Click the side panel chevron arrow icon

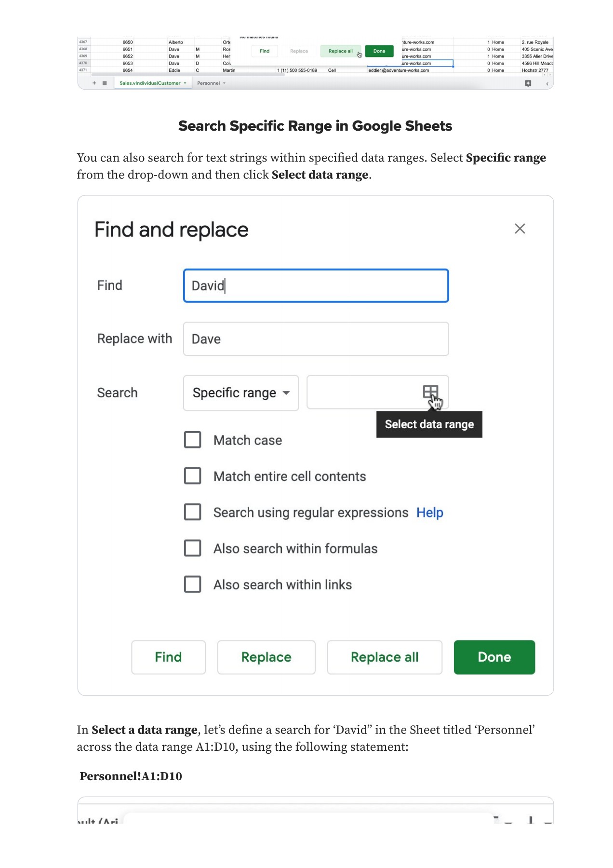click(x=547, y=84)
